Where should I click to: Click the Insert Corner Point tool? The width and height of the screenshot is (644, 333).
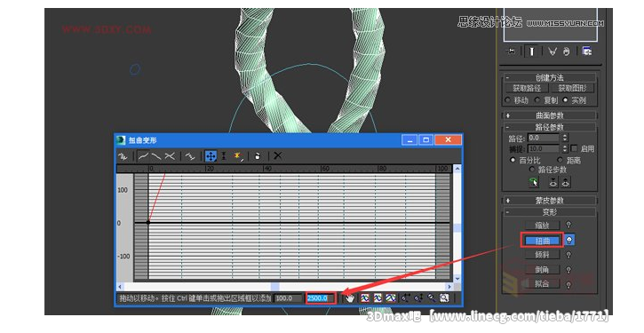pyautogui.click(x=237, y=156)
